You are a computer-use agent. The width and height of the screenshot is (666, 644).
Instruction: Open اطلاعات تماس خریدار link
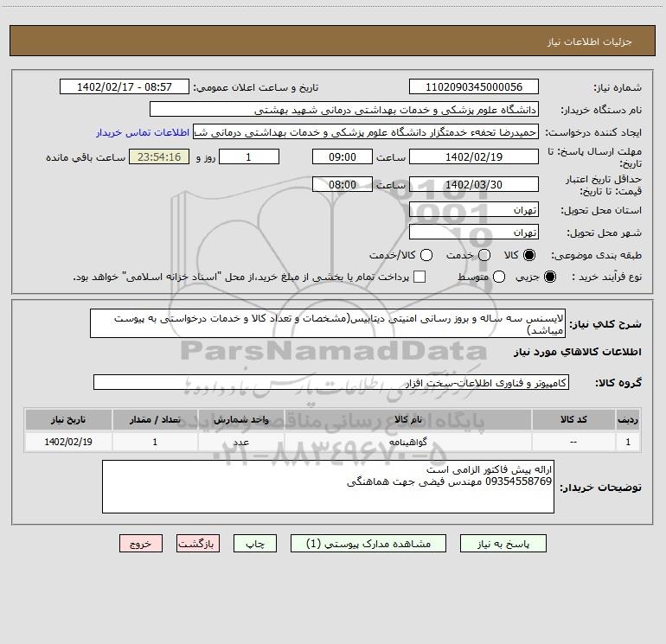(143, 132)
